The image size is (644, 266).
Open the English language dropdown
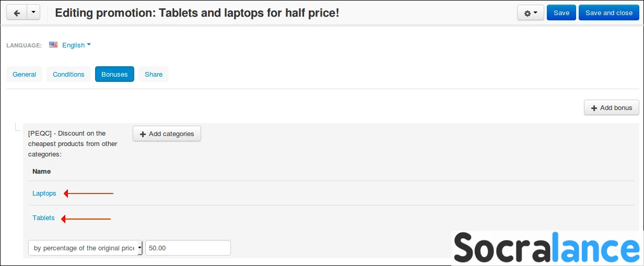click(76, 45)
